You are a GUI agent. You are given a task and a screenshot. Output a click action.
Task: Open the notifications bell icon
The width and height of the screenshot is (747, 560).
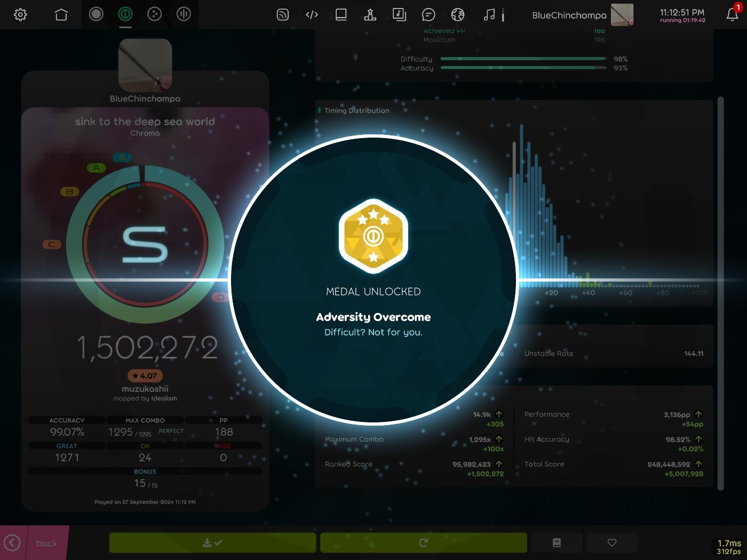(732, 15)
